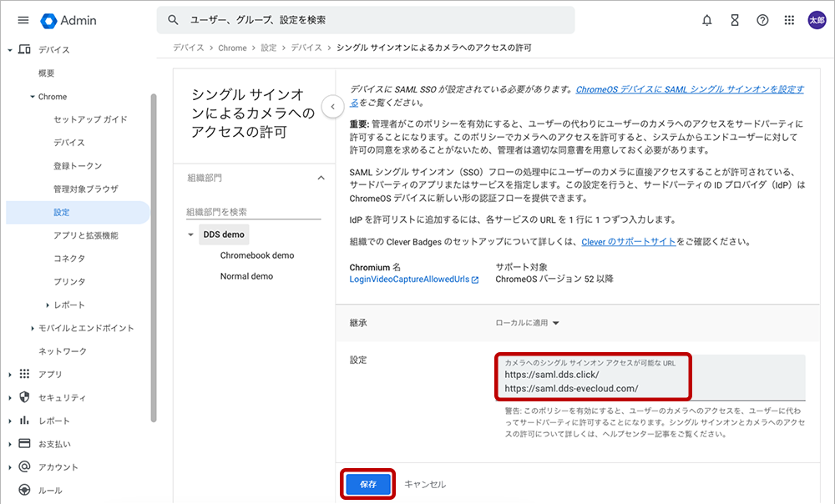Open 管理対象ブラウザ in the sidebar

pos(85,189)
